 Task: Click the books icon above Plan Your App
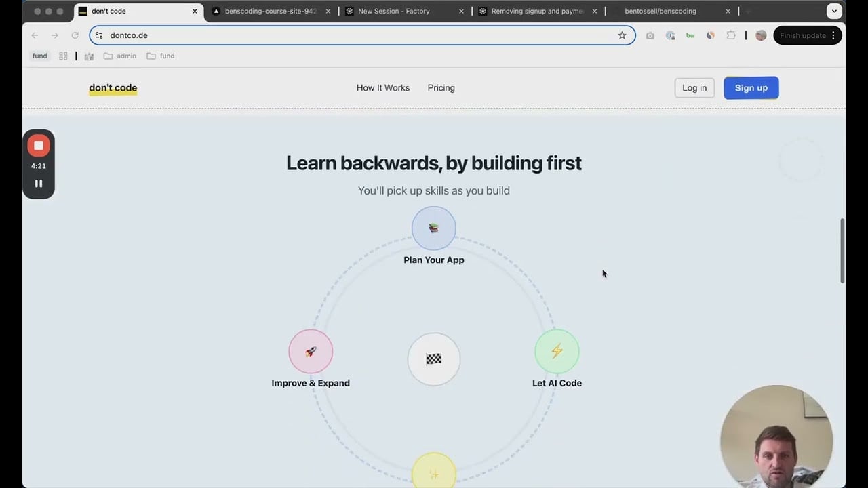click(434, 228)
